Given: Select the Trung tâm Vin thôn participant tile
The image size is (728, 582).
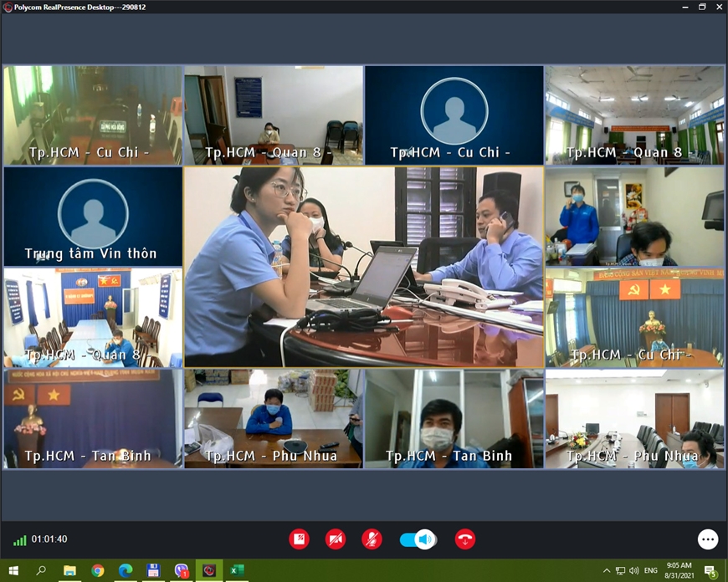Looking at the screenshot, I should point(92,217).
